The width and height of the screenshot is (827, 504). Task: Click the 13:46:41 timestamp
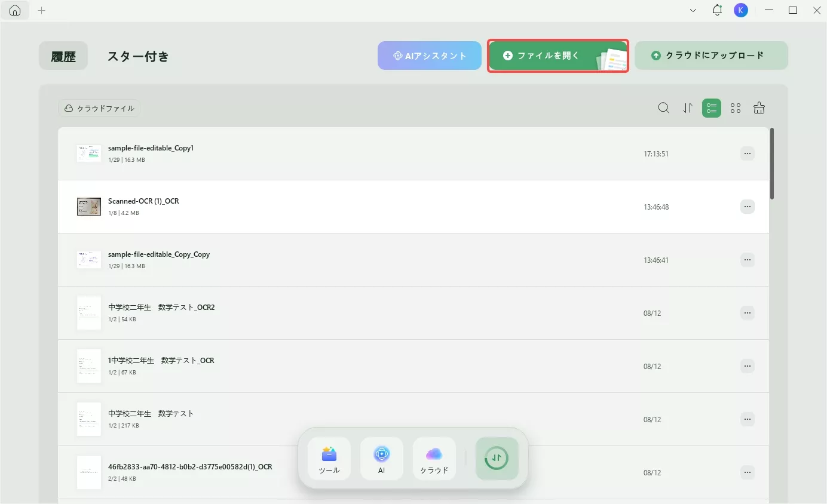pyautogui.click(x=656, y=260)
